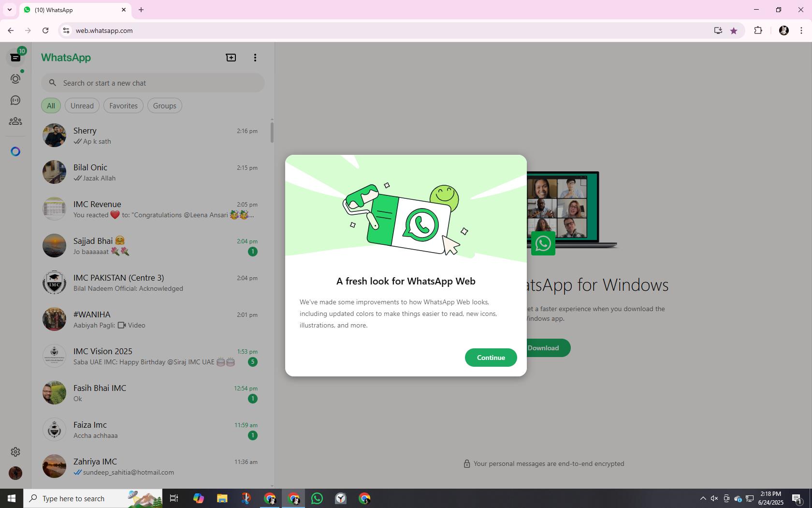Select the Groups filter chip
The height and width of the screenshot is (508, 812).
click(x=165, y=105)
